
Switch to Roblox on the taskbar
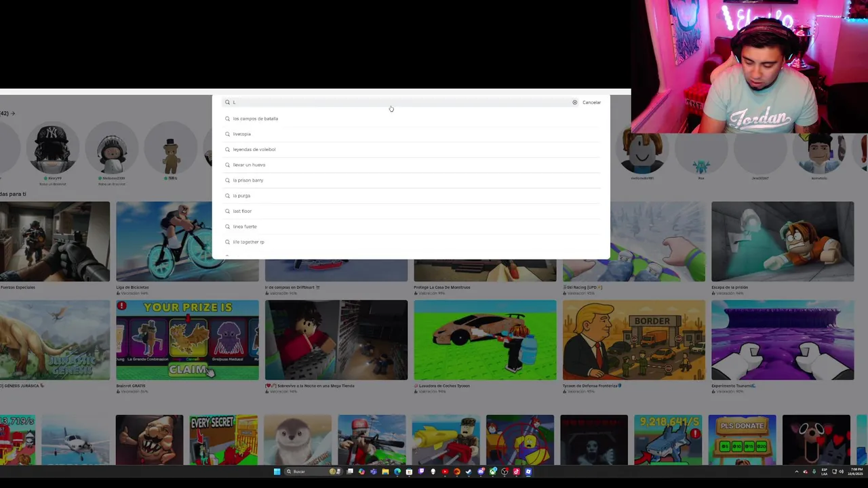[x=528, y=472]
